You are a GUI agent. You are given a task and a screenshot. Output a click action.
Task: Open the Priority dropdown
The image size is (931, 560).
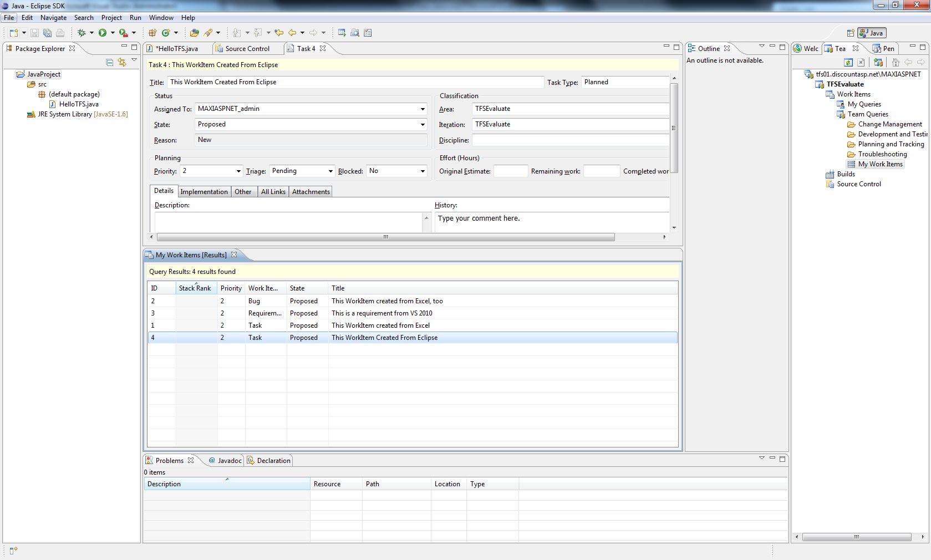(238, 171)
